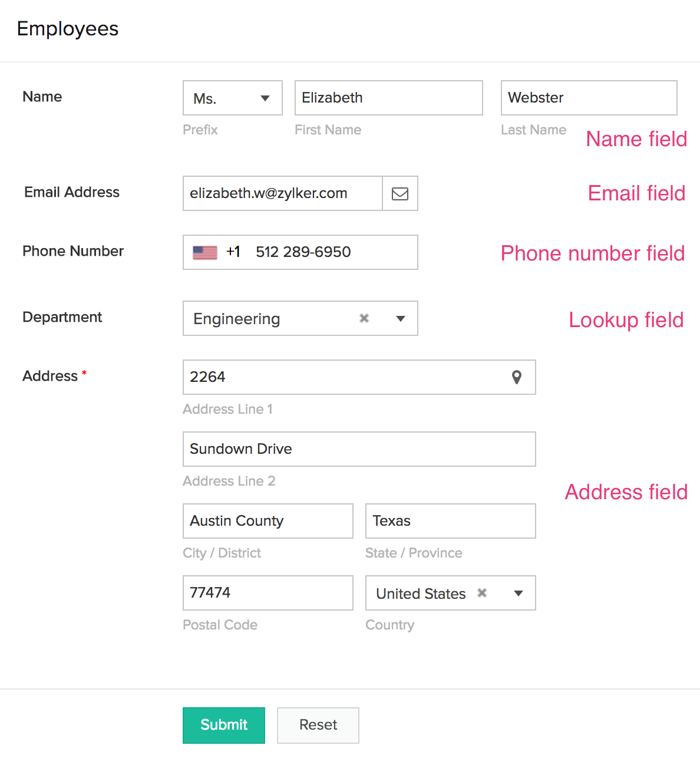The height and width of the screenshot is (765, 700).
Task: Click the +1 country calling code
Action: coord(233,252)
